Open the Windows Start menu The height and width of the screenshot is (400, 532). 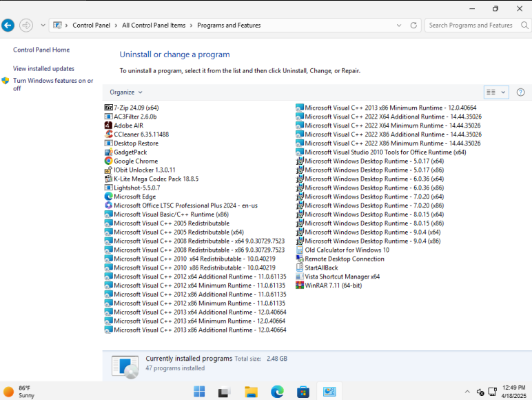(199, 392)
